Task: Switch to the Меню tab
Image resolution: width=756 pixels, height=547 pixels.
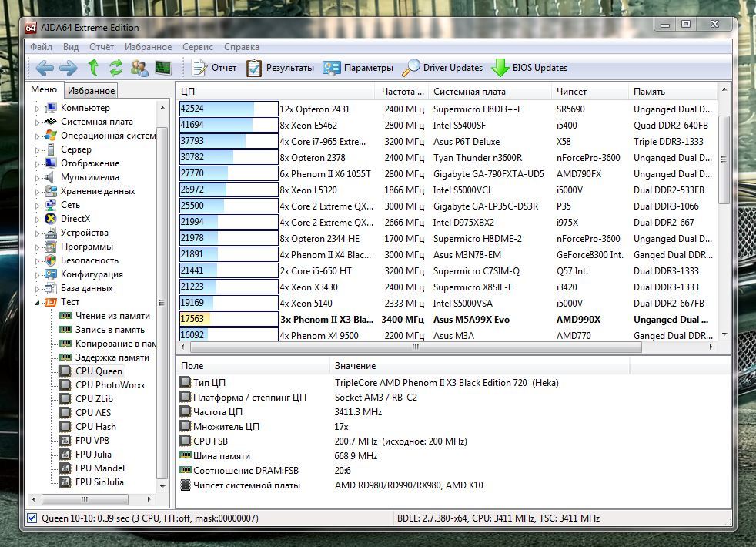Action: [44, 89]
